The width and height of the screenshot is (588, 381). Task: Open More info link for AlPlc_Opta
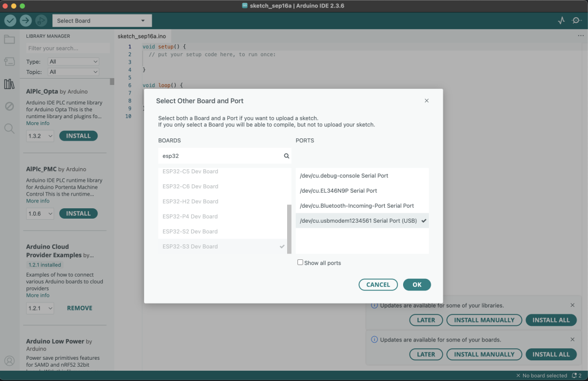pyautogui.click(x=37, y=123)
